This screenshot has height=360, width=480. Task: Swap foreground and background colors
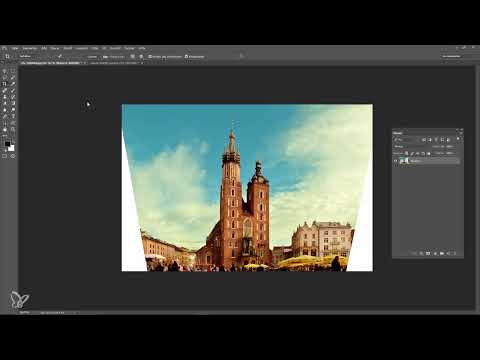coord(13,142)
